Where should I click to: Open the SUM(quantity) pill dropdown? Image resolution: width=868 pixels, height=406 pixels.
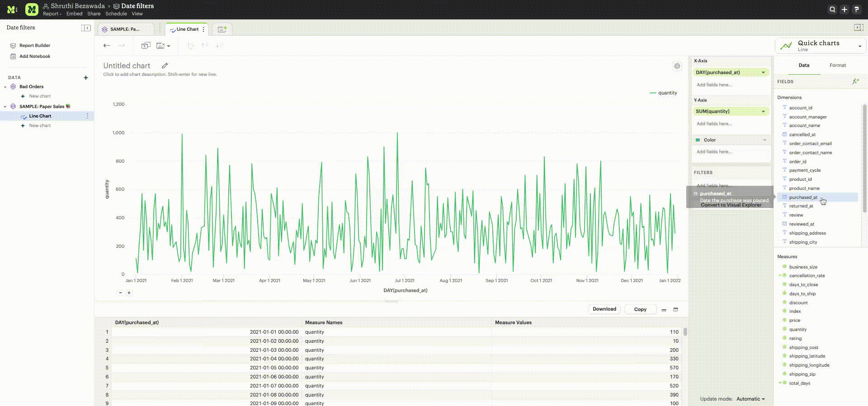764,112
